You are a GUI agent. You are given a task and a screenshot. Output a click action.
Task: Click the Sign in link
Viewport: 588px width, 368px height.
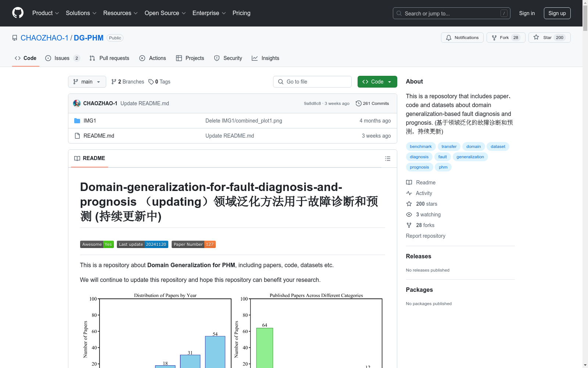point(527,13)
